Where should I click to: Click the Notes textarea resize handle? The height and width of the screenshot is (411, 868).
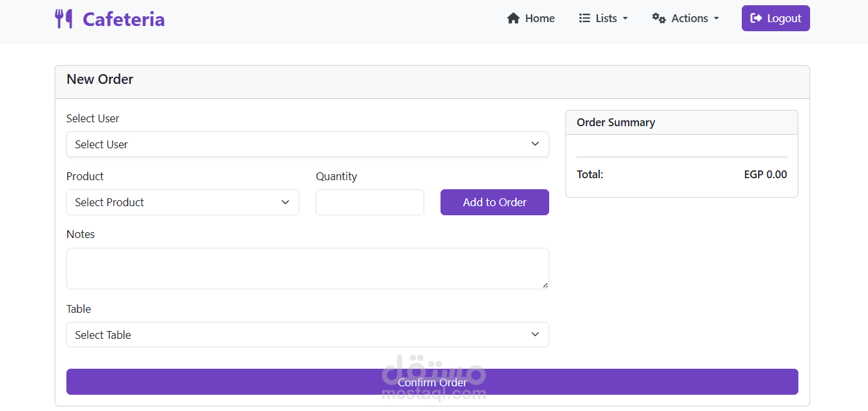pos(545,285)
